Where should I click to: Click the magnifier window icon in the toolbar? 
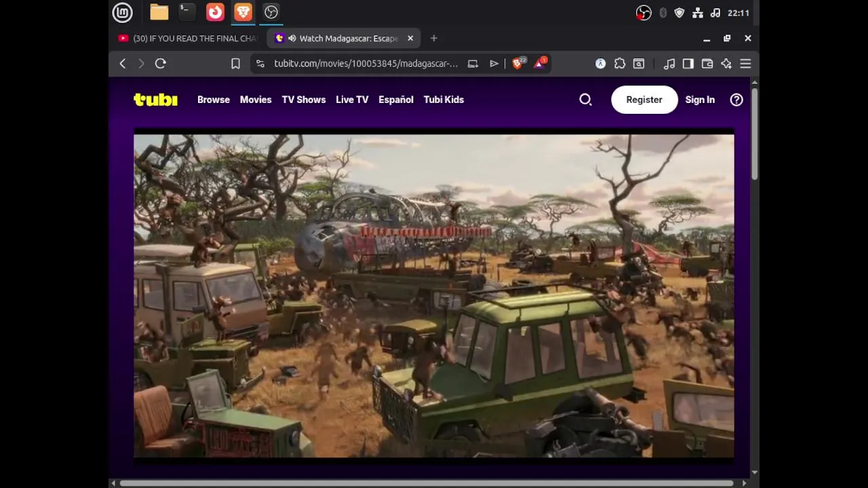pos(639,64)
